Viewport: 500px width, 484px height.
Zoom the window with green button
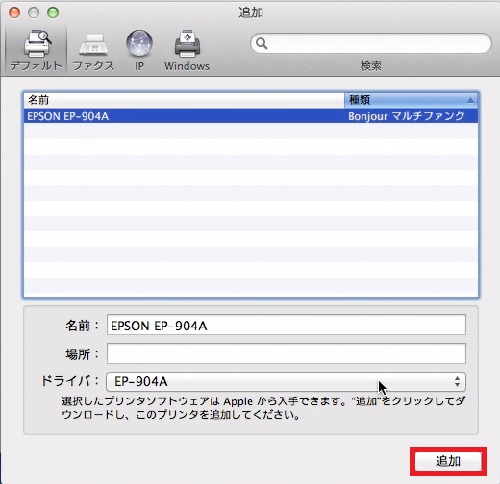[x=53, y=13]
